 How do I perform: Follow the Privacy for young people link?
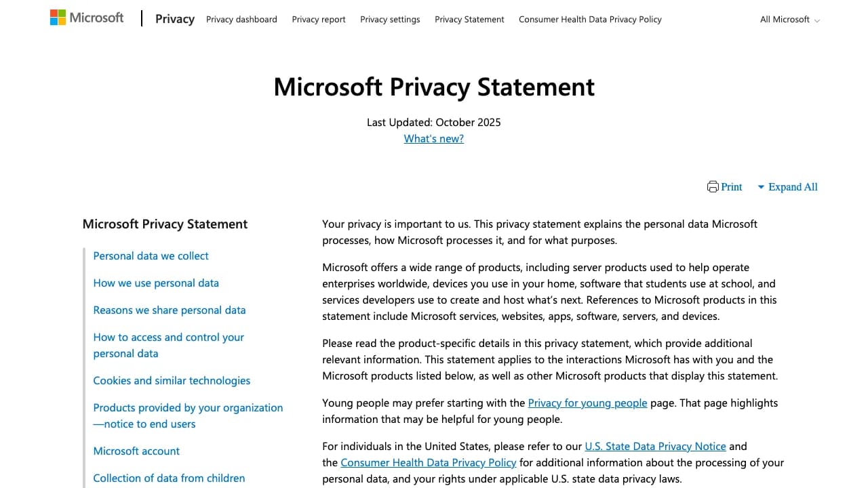pyautogui.click(x=587, y=403)
